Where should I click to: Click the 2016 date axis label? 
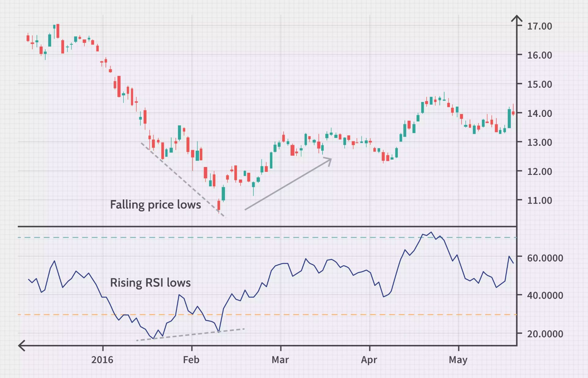pyautogui.click(x=102, y=360)
